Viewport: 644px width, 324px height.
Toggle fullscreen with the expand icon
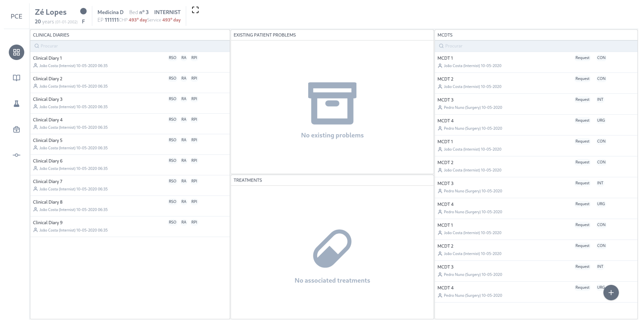(x=195, y=10)
